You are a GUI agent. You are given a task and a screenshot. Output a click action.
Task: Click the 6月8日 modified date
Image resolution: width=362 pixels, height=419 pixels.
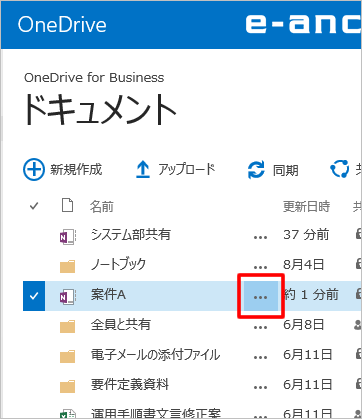point(304,325)
